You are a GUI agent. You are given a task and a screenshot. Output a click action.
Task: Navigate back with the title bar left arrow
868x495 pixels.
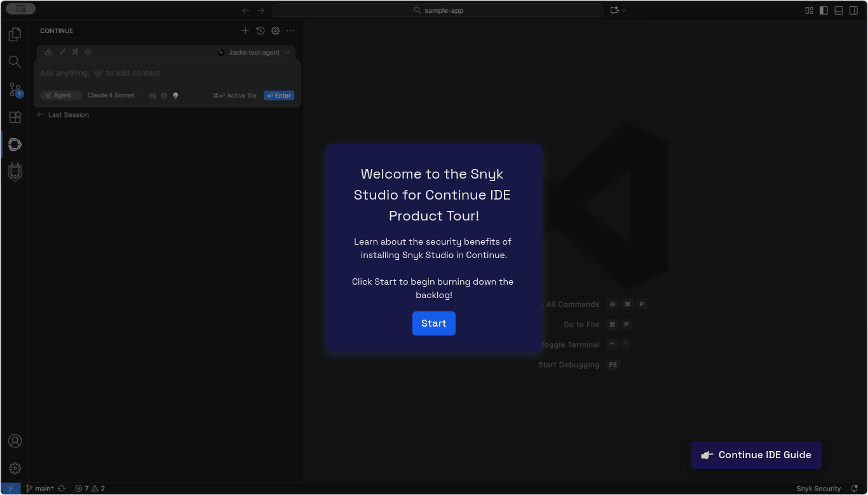246,10
